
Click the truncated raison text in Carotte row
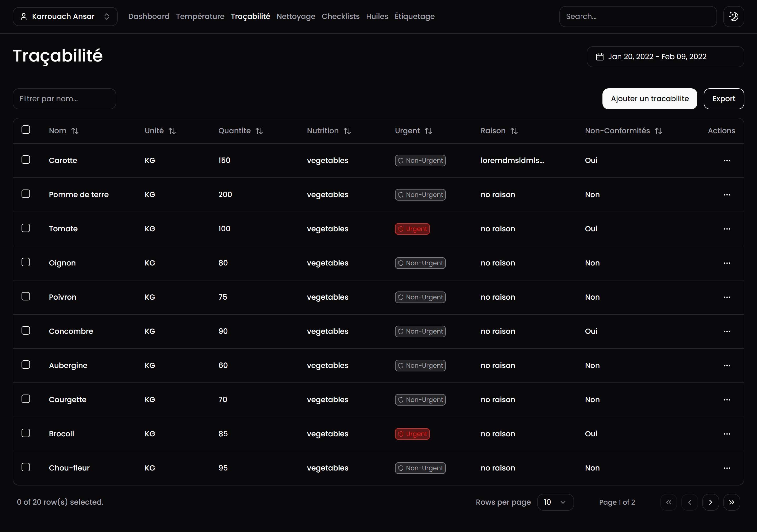(x=512, y=161)
